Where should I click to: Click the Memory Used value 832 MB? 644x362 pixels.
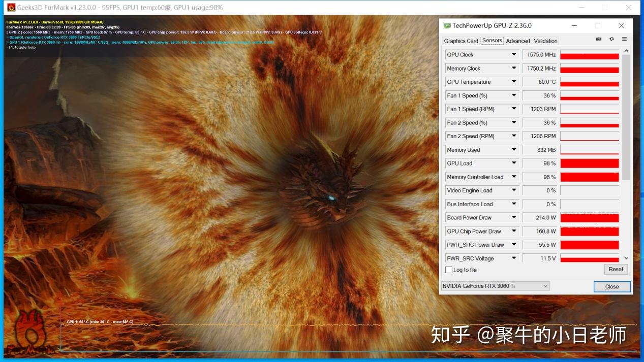541,150
